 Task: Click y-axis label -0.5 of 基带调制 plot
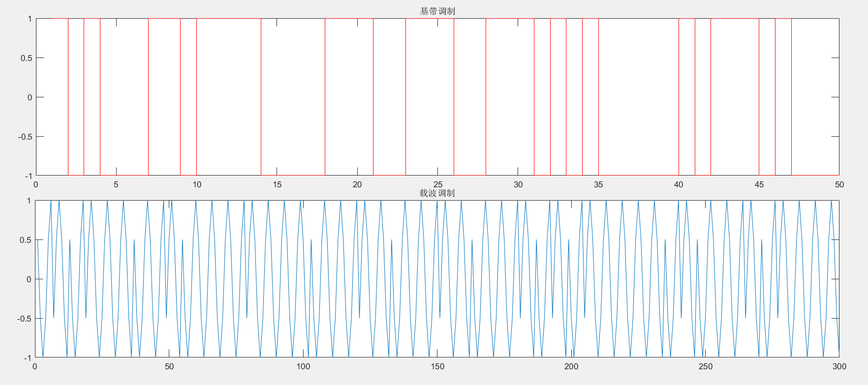point(25,137)
